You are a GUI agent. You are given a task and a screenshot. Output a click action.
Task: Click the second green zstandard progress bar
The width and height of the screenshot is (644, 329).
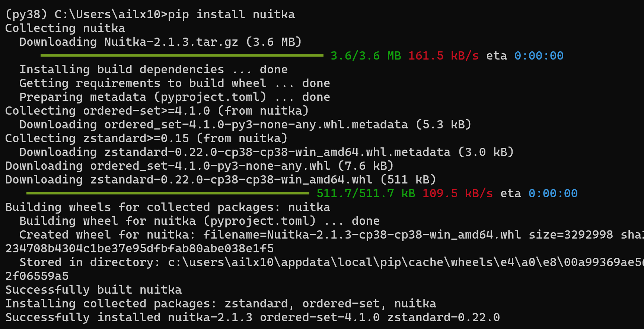click(168, 193)
